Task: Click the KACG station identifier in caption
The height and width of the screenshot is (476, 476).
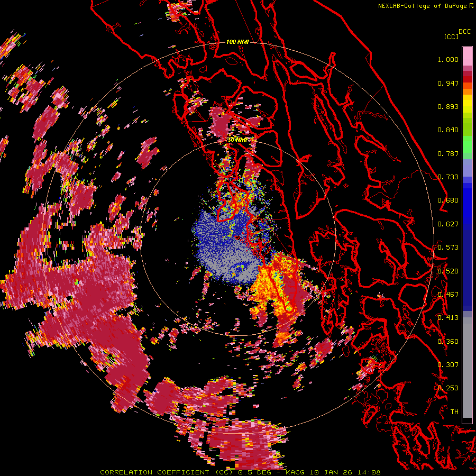Action: click(x=295, y=472)
